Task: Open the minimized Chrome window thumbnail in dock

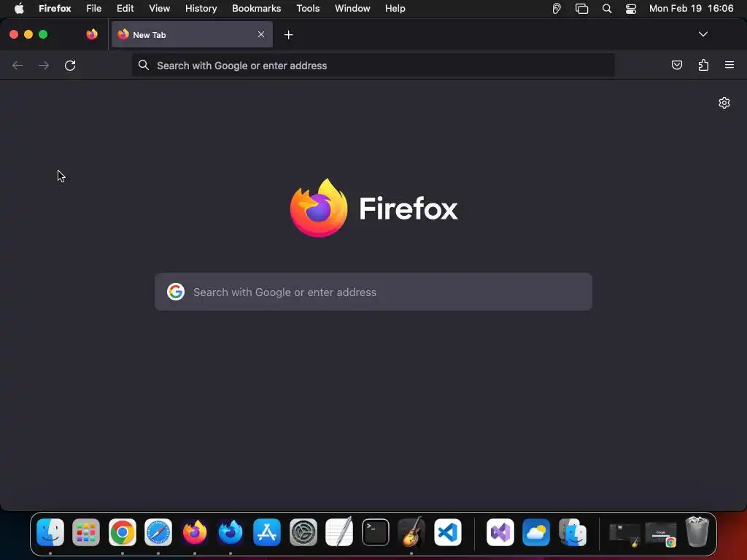Action: pos(661,534)
